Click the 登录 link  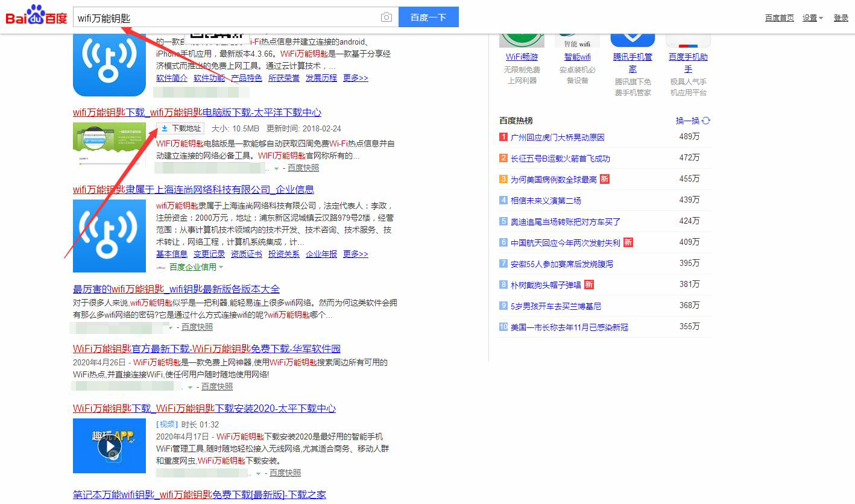pyautogui.click(x=841, y=18)
